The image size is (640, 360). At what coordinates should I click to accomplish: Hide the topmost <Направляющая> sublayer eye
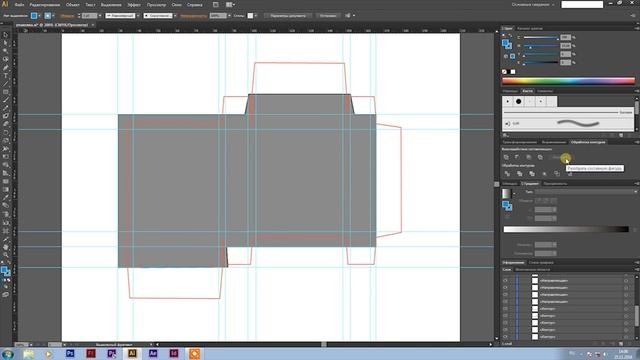(505, 280)
